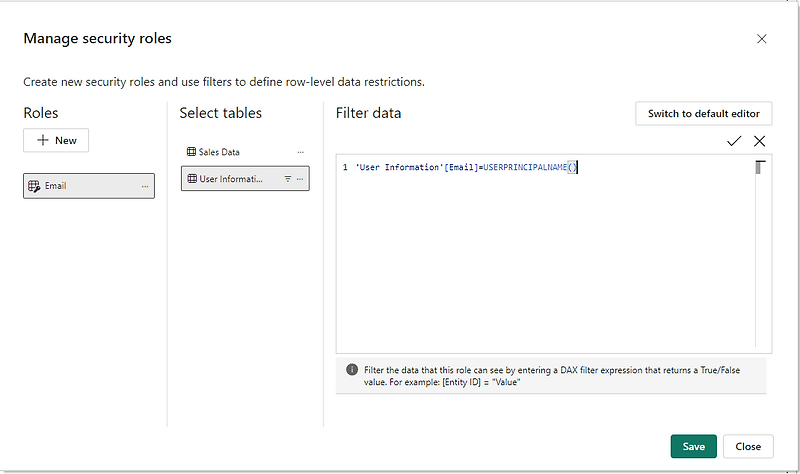Close the Manage security roles dialog
The height and width of the screenshot is (474, 800).
(x=762, y=39)
